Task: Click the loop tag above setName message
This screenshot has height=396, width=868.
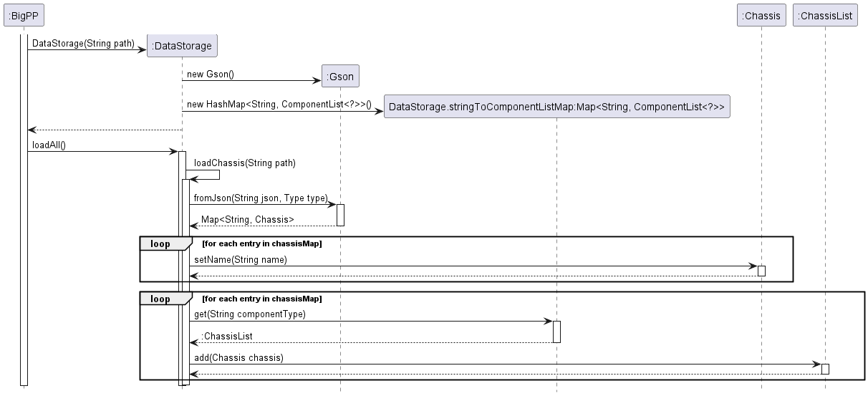Action: [161, 243]
